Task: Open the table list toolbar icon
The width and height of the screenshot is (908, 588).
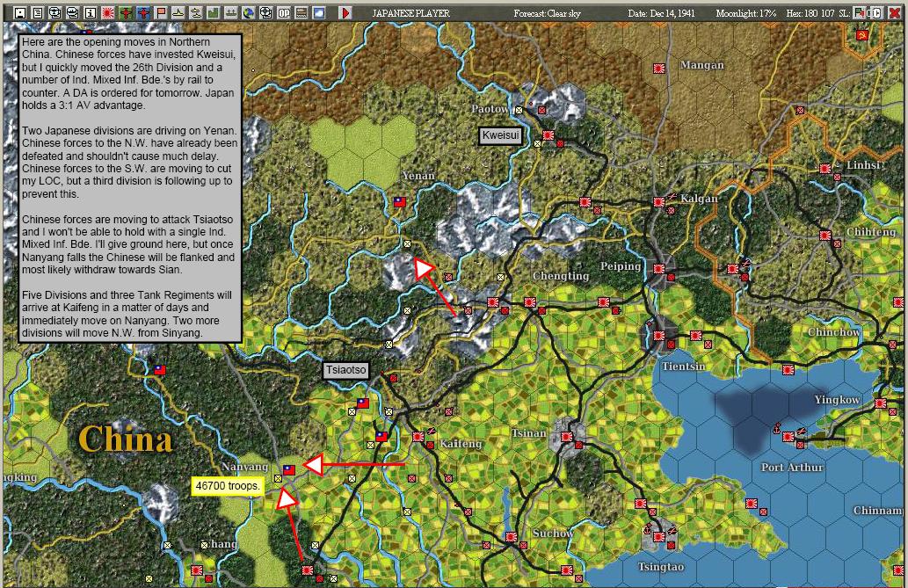Action: pos(301,12)
